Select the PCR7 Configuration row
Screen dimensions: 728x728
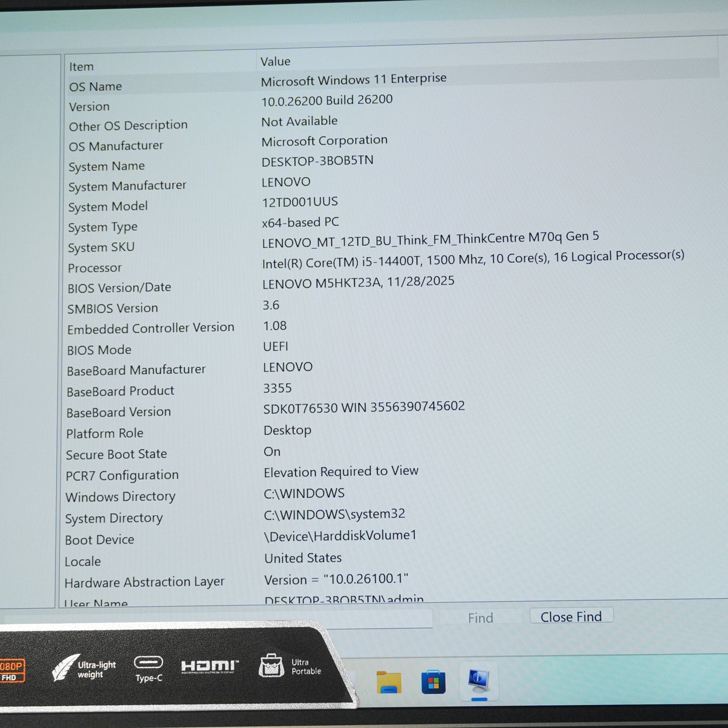click(122, 476)
